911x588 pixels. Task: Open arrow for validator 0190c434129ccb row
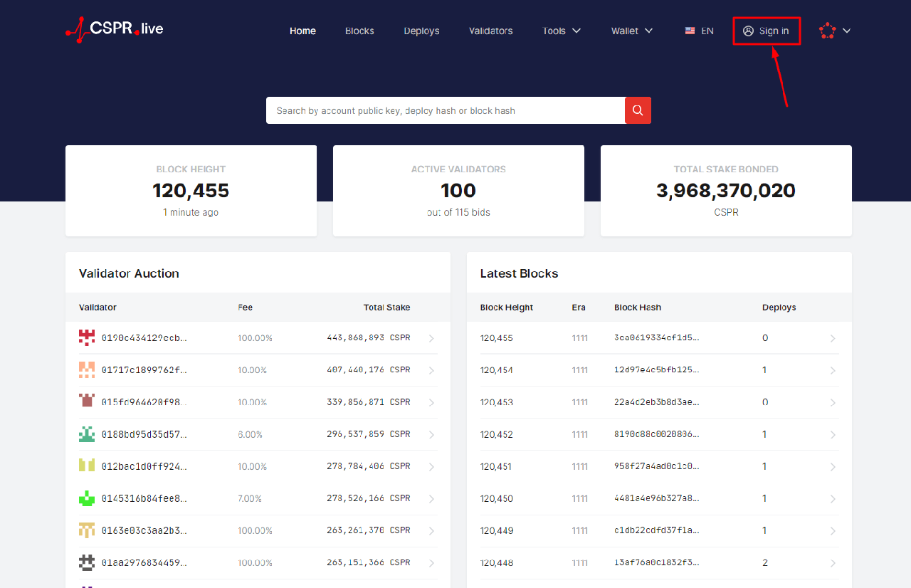pyautogui.click(x=431, y=338)
